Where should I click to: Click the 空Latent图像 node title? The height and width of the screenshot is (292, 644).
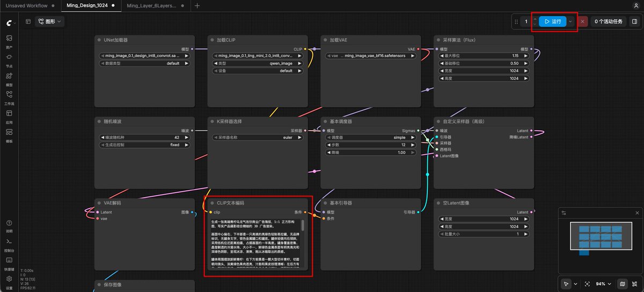click(456, 203)
